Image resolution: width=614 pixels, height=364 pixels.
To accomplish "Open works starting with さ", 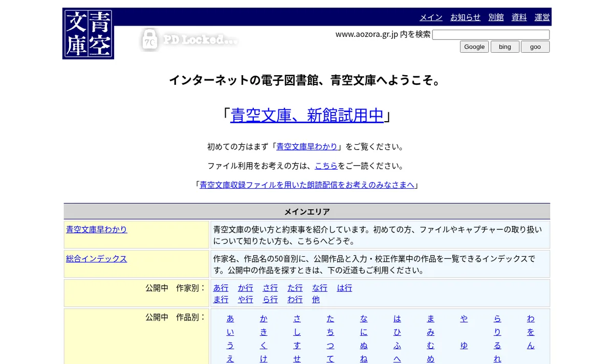I will click(x=297, y=318).
